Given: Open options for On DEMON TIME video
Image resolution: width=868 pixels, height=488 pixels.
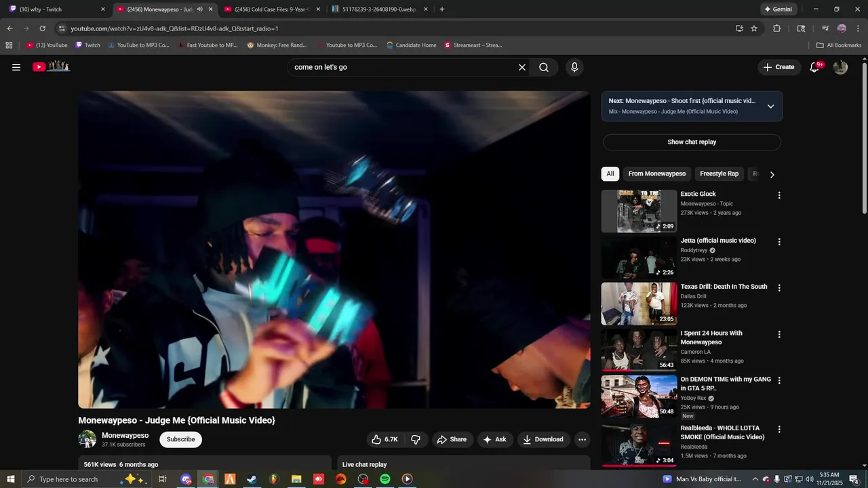Looking at the screenshot, I should click(778, 380).
